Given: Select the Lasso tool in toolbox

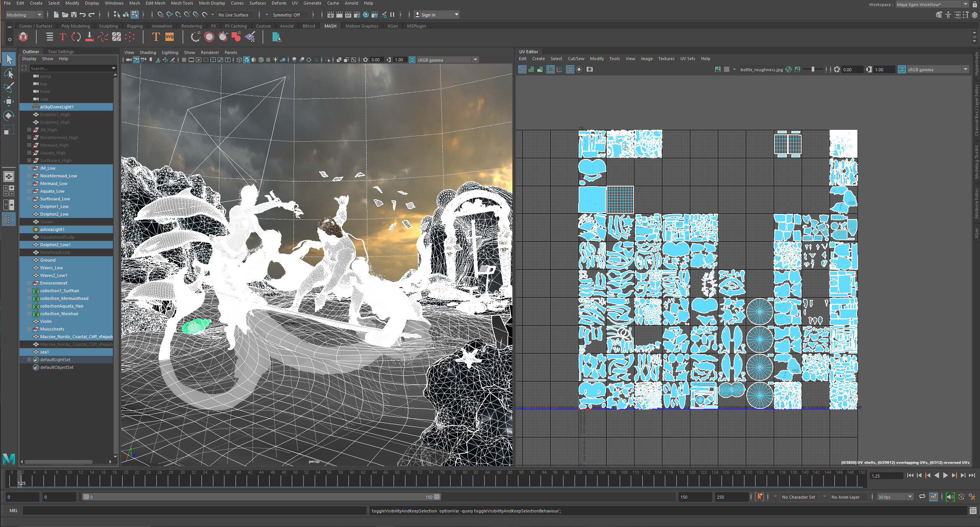Looking at the screenshot, I should tap(8, 73).
